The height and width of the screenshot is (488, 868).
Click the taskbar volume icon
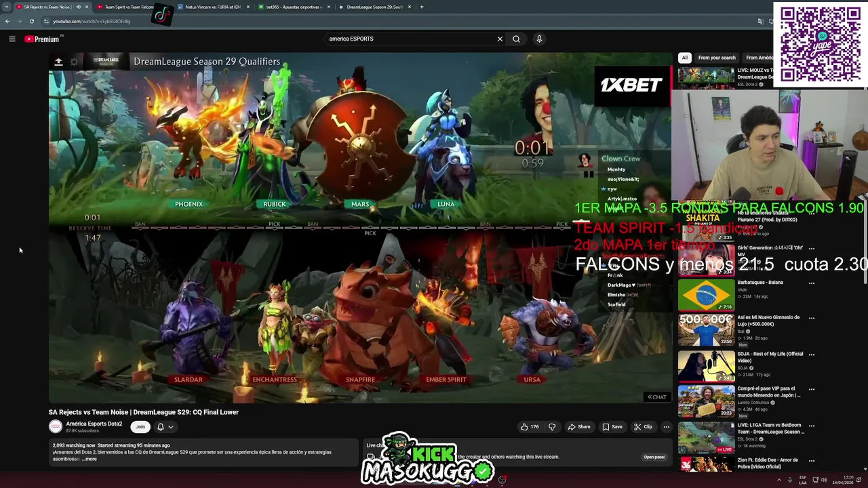[825, 480]
